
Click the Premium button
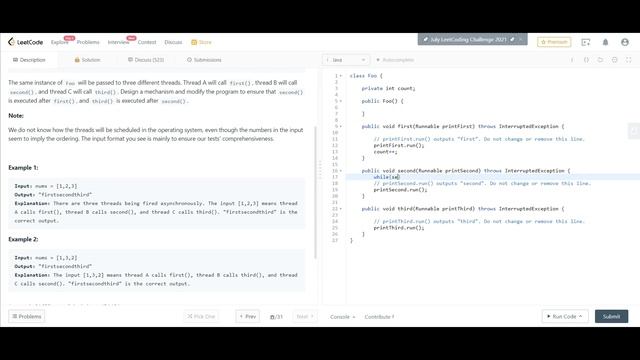pyautogui.click(x=554, y=42)
